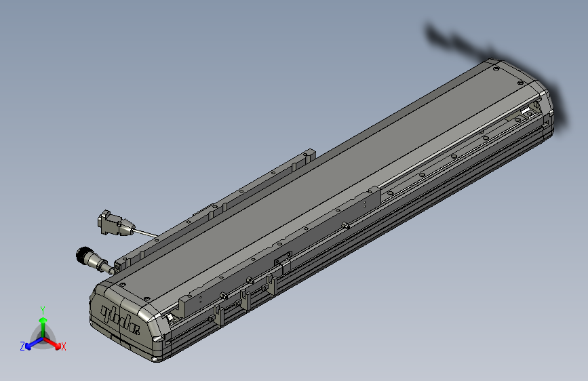Click the red X axis on the orientation triad

(x=52, y=343)
